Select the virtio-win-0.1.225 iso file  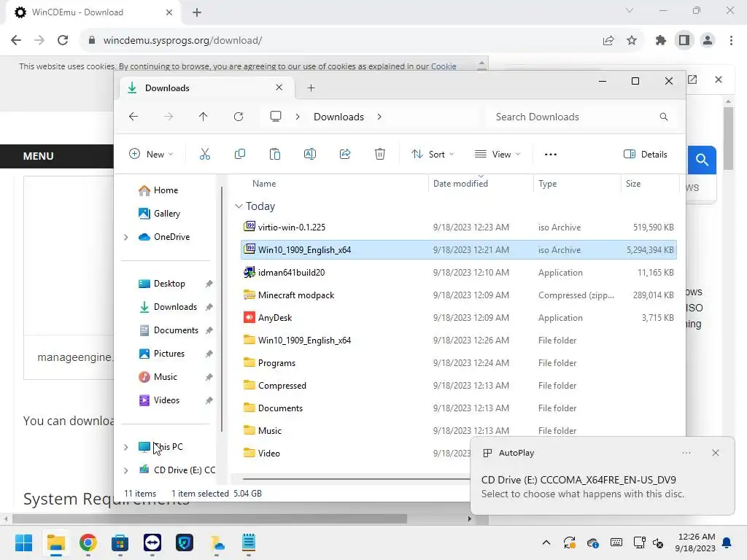(x=459, y=227)
